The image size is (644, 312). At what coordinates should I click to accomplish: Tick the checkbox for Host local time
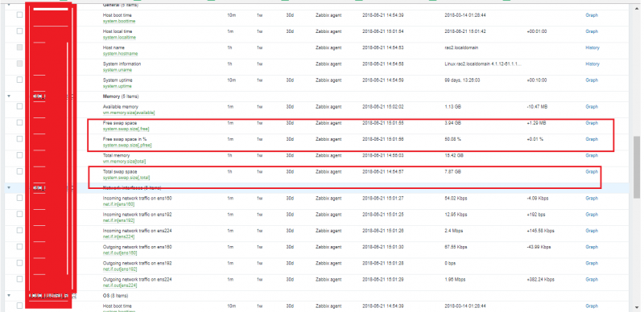click(19, 31)
